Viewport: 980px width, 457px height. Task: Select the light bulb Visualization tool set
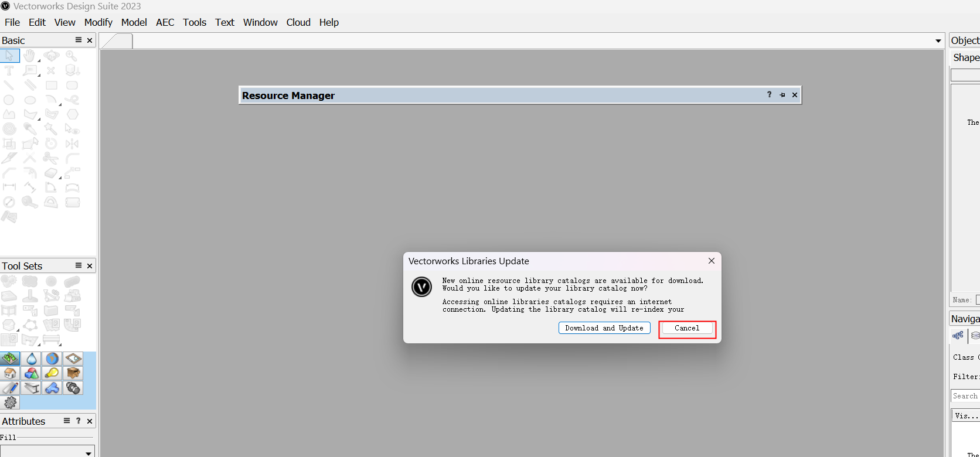point(52,373)
